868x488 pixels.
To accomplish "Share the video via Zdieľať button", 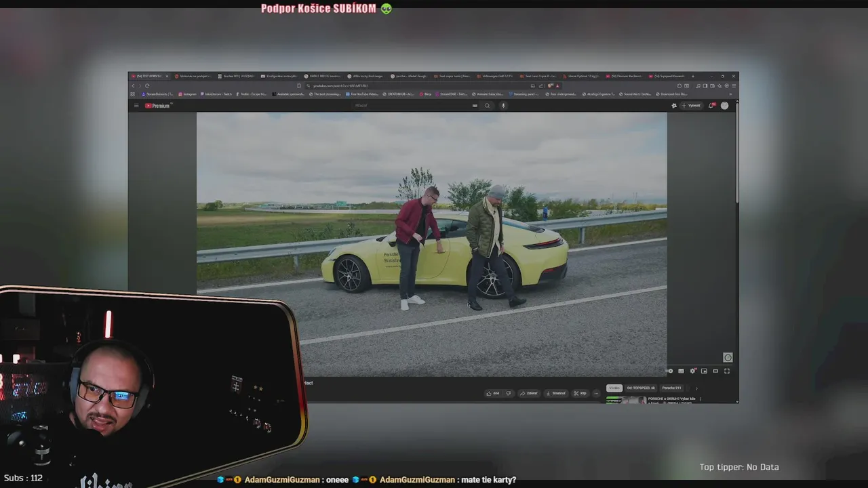I will coord(529,393).
